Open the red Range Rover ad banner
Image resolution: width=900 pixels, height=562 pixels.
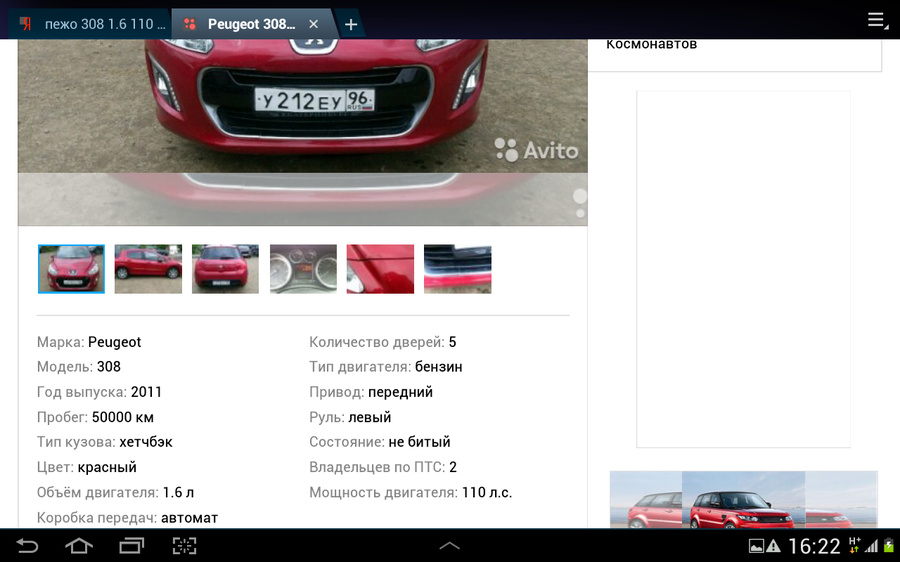(x=743, y=499)
